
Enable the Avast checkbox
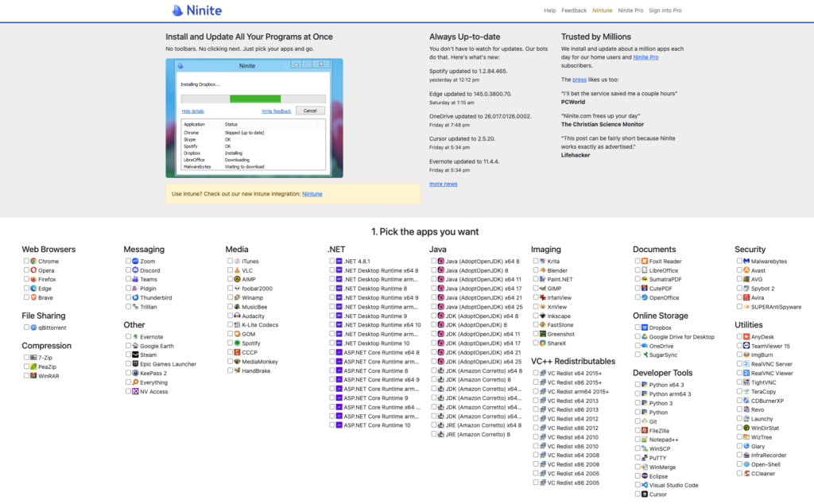(x=738, y=270)
